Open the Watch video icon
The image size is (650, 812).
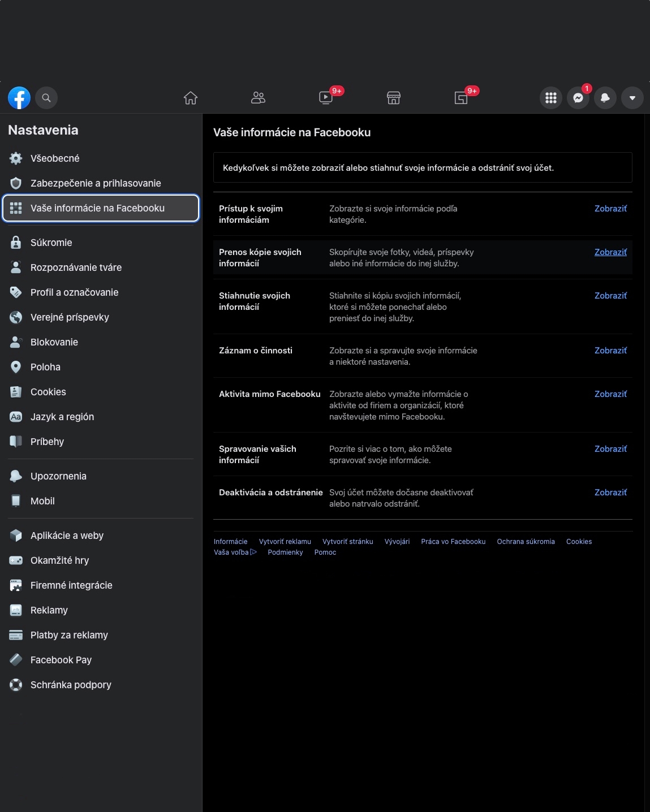[x=326, y=98]
